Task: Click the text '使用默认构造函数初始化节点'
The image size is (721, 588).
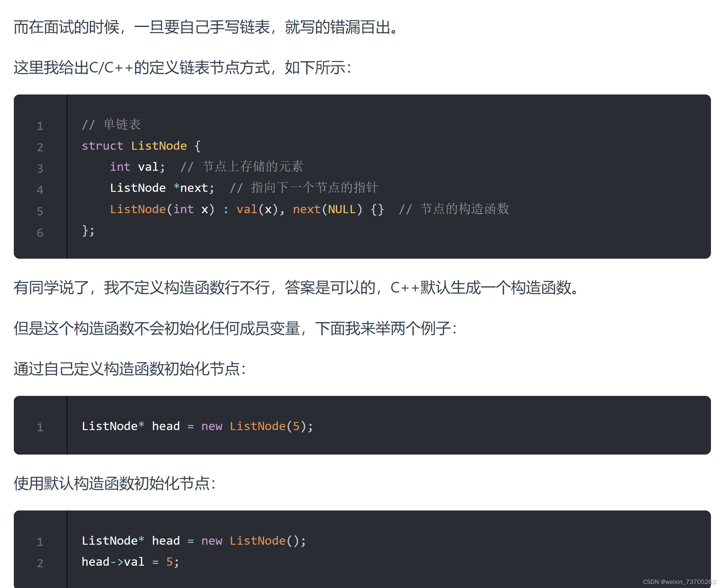Action: (115, 483)
